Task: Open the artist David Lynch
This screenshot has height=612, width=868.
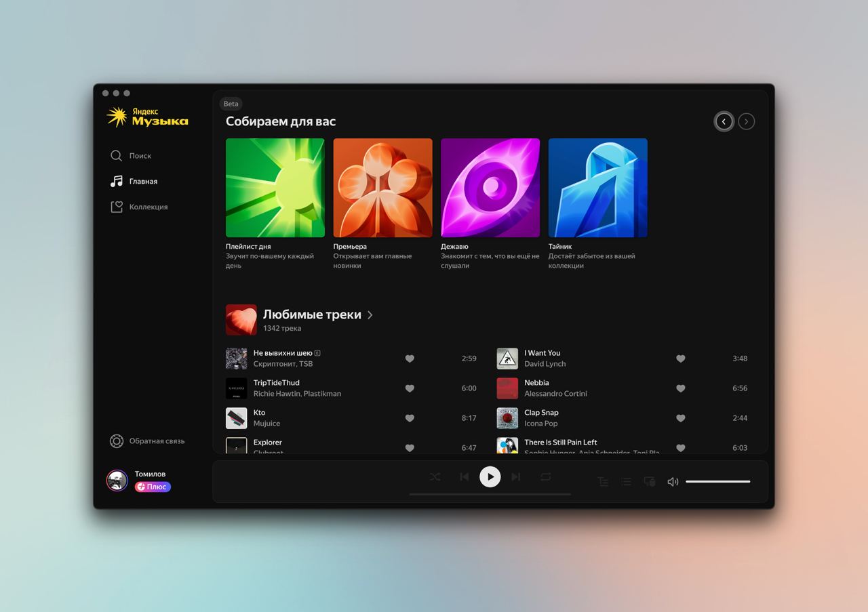Action: click(545, 364)
